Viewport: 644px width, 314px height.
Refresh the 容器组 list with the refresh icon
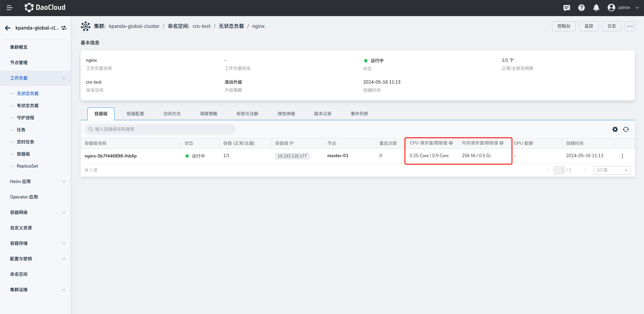626,129
